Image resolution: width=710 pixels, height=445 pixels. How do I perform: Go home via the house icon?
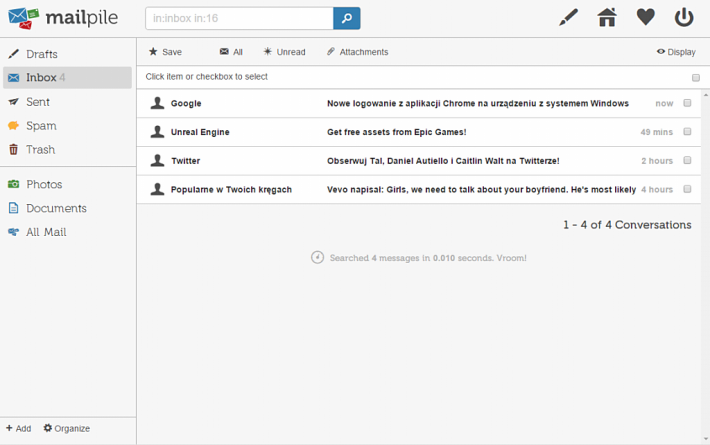(x=607, y=18)
